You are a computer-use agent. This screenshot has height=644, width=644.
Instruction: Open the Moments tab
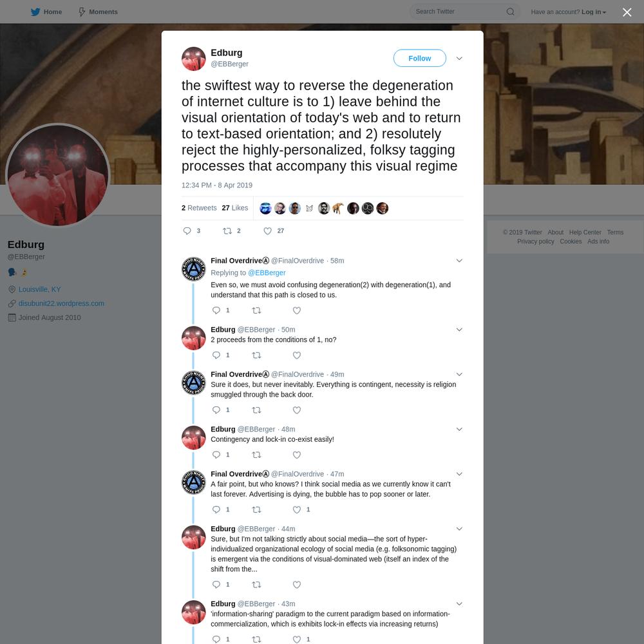pyautogui.click(x=98, y=12)
